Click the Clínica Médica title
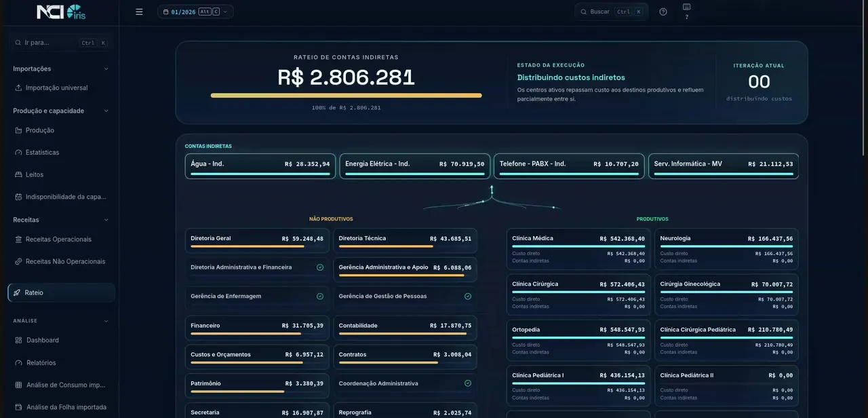Image resolution: width=868 pixels, height=418 pixels. 532,238
